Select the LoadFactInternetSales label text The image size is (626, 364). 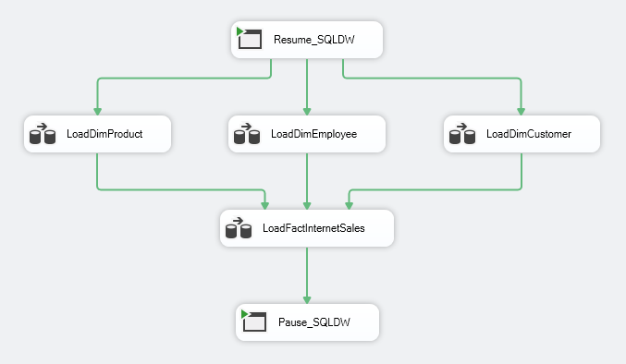tap(313, 228)
